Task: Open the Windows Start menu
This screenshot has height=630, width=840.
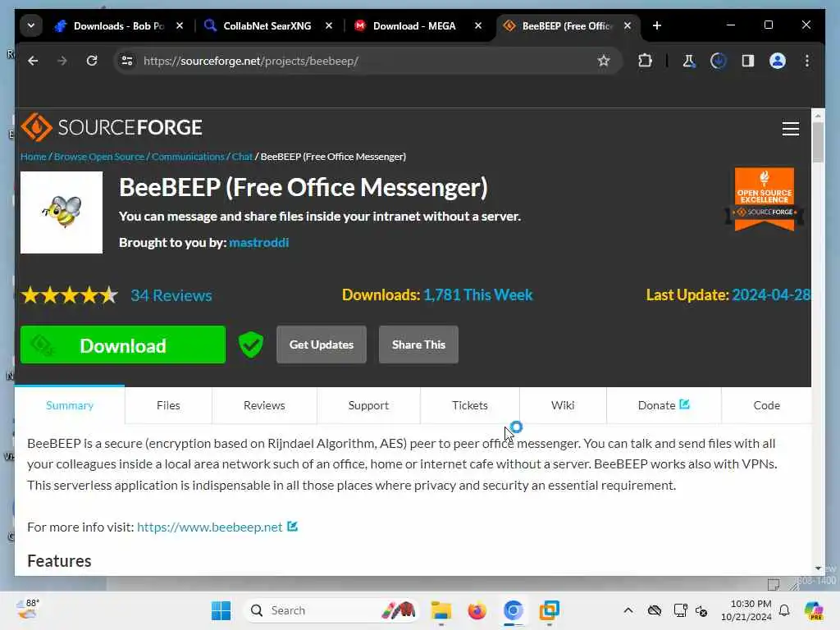Action: (x=221, y=610)
